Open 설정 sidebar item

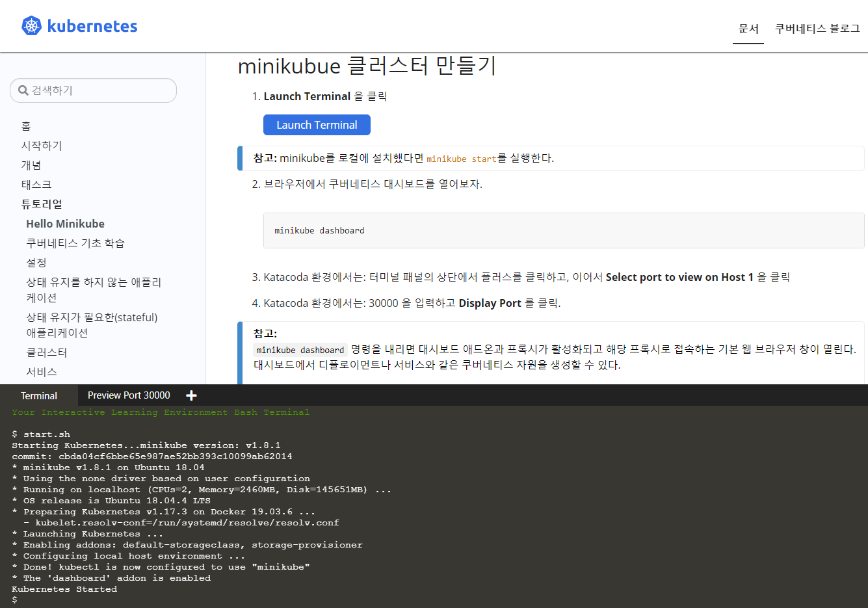(36, 263)
